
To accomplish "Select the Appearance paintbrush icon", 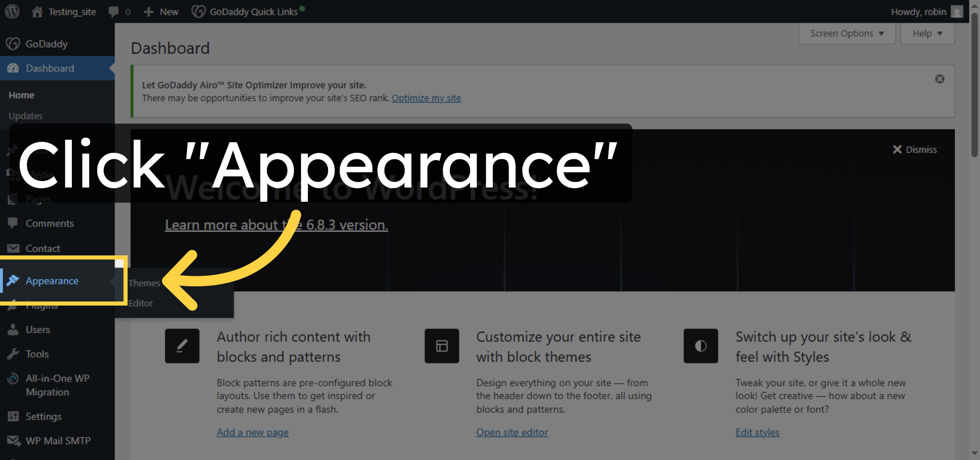I will click(13, 281).
